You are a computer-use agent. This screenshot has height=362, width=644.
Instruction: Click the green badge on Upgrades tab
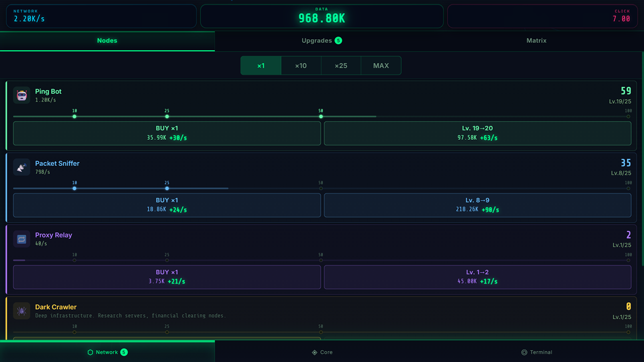click(x=338, y=41)
